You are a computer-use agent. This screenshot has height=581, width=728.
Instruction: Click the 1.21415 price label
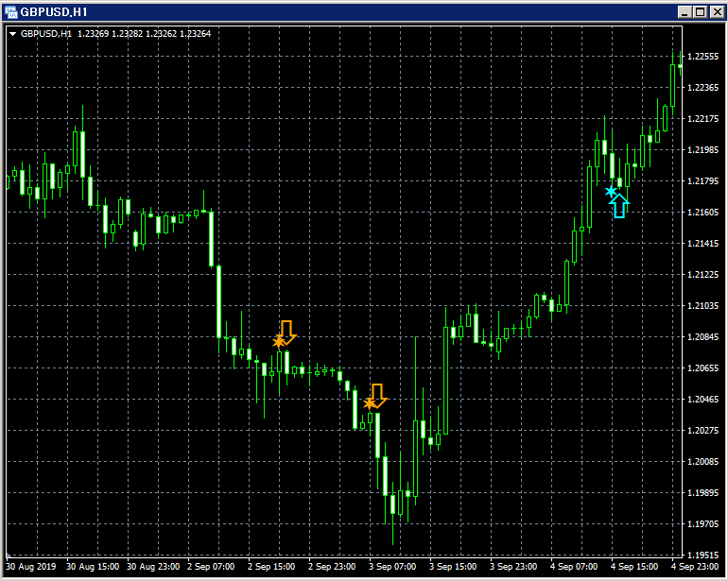tap(702, 243)
